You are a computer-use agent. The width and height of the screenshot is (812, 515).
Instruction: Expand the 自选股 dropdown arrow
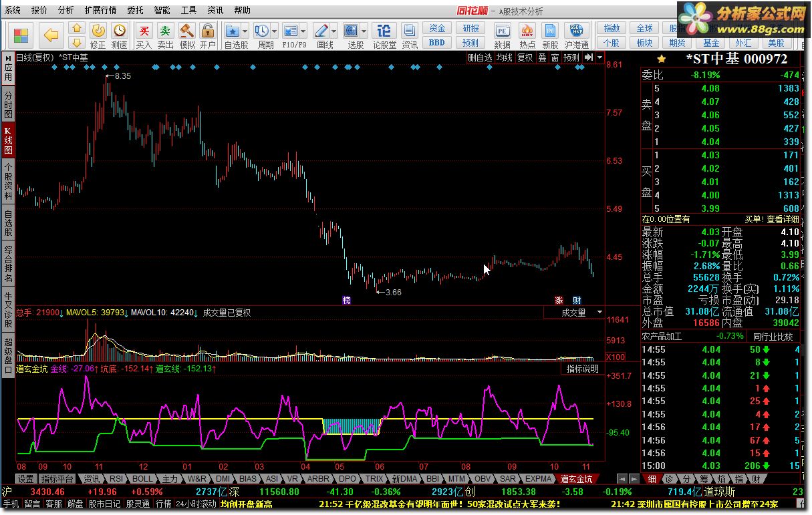pos(245,31)
